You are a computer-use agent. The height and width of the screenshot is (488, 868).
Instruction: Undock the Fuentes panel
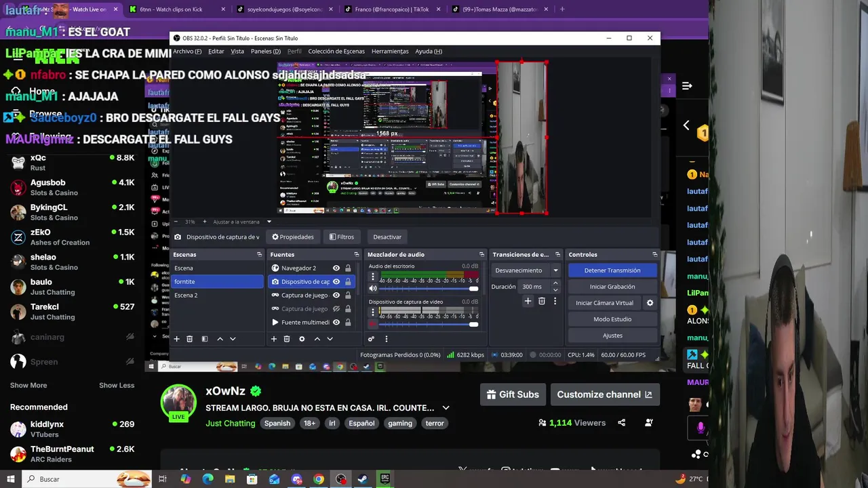(x=356, y=254)
